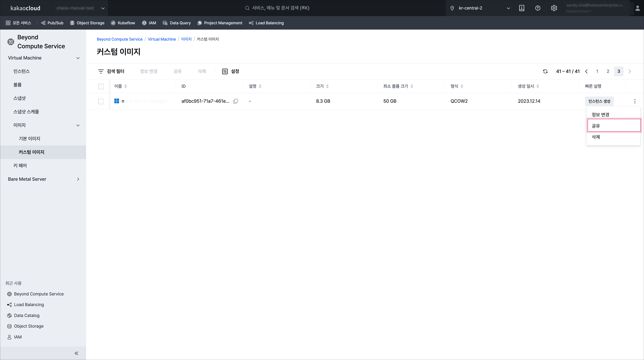Open the Virtual Machine breadcrumb link

pyautogui.click(x=162, y=39)
